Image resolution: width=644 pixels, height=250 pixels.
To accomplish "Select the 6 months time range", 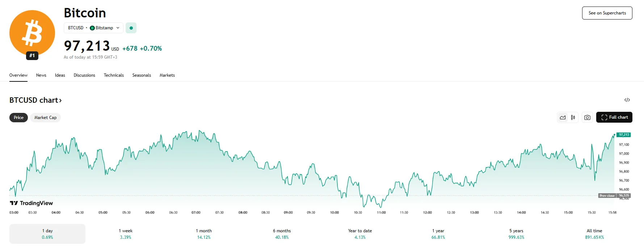I will tap(282, 234).
